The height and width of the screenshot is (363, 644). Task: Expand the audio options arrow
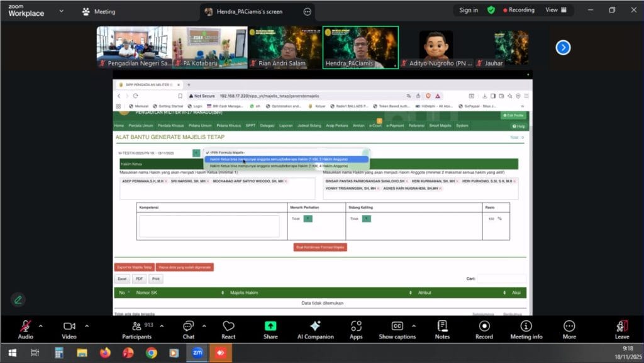coord(41,326)
